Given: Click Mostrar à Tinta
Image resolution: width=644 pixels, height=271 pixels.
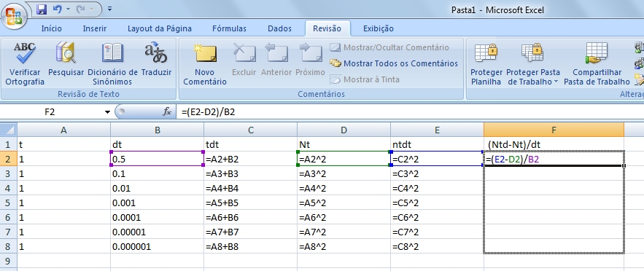Looking at the screenshot, I should click(x=365, y=79).
